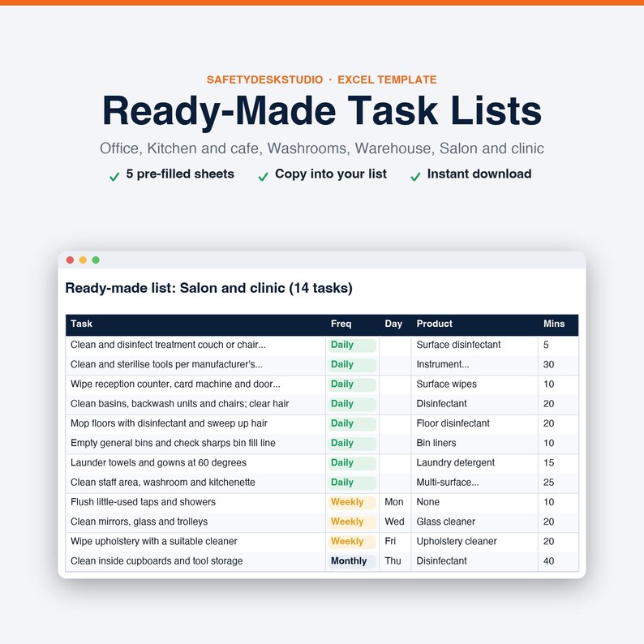The height and width of the screenshot is (644, 644).
Task: Select Clean inside cupboards and tool storage
Action: click(157, 561)
